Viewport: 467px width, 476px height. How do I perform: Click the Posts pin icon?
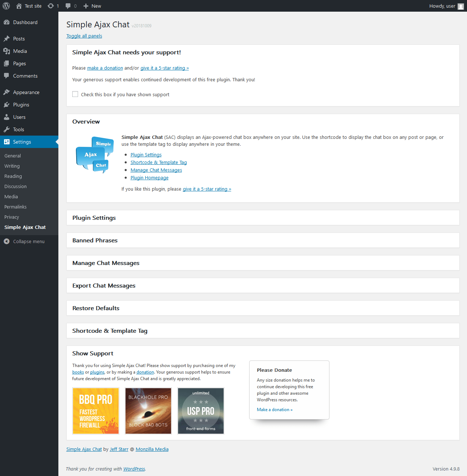(7, 39)
